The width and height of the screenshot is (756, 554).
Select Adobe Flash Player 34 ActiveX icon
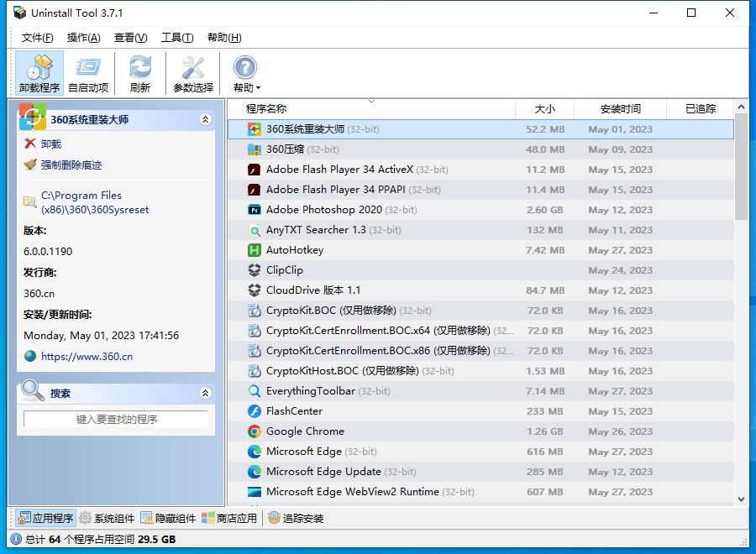click(x=254, y=170)
